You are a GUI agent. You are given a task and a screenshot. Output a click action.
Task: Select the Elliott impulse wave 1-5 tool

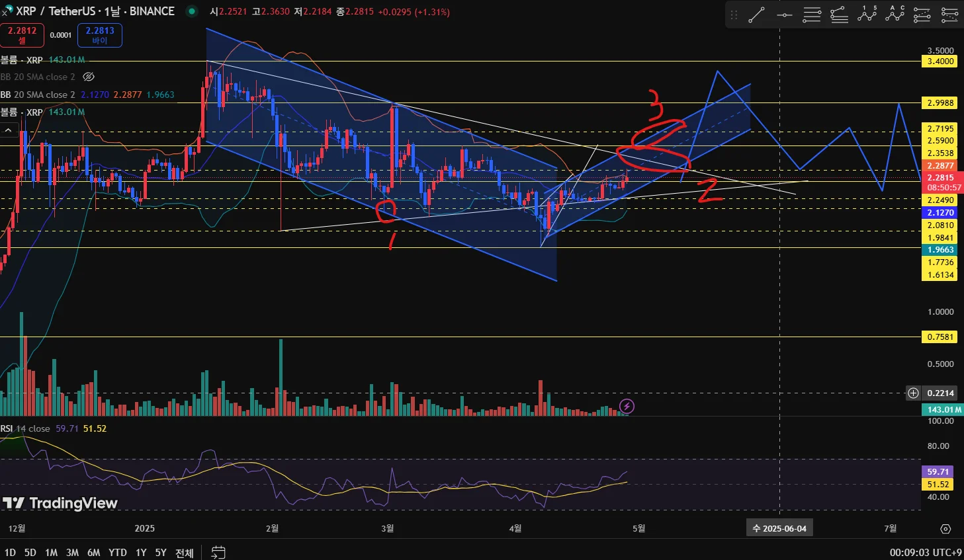[x=867, y=15]
